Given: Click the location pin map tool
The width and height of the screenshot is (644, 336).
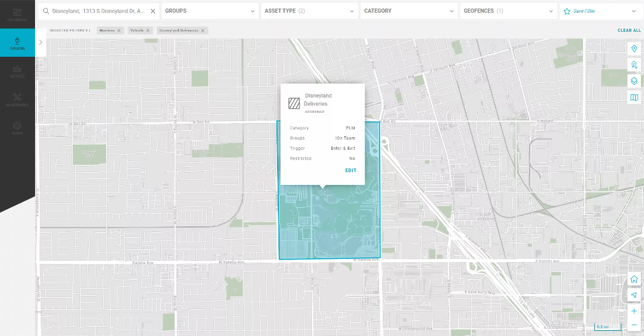Looking at the screenshot, I should tap(634, 49).
